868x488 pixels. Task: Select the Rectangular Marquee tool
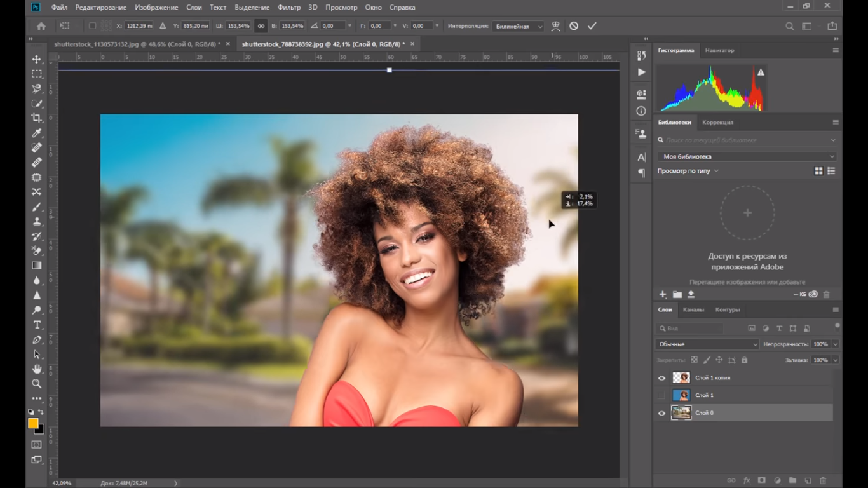[x=37, y=74]
